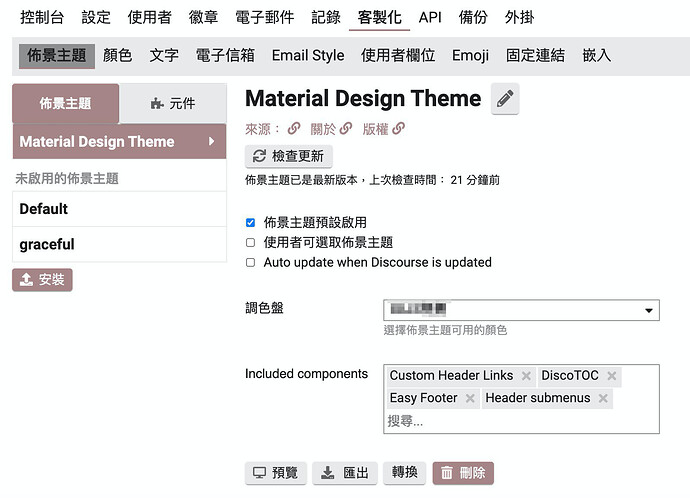The height and width of the screenshot is (498, 690).
Task: Remove Easy Footer component
Action: tap(470, 398)
